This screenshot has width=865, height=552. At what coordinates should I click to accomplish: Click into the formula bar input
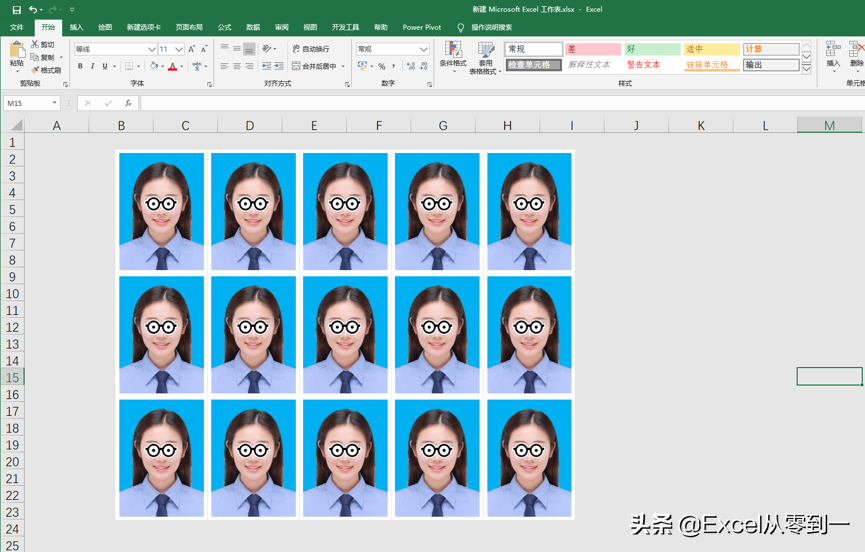[x=502, y=103]
